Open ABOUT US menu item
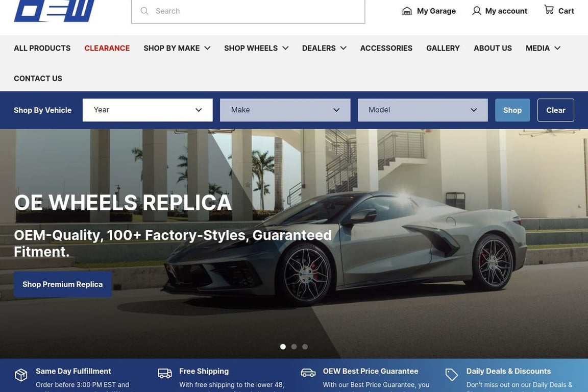Viewport: 588px width, 392px height. tap(493, 48)
